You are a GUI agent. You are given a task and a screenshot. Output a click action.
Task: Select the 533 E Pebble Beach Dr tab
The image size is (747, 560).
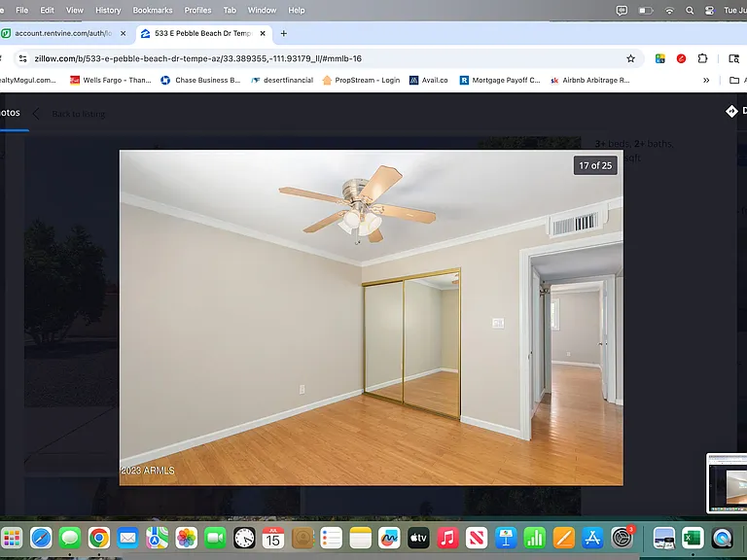[204, 33]
